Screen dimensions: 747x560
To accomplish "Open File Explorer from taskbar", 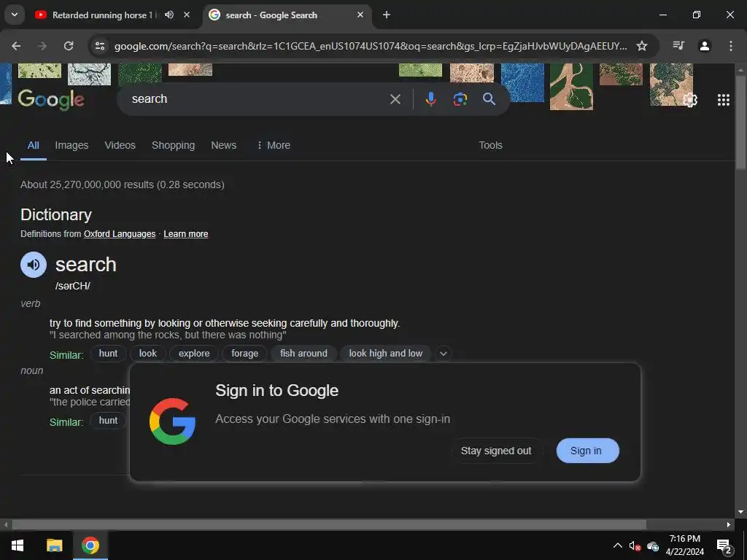I will pyautogui.click(x=54, y=545).
